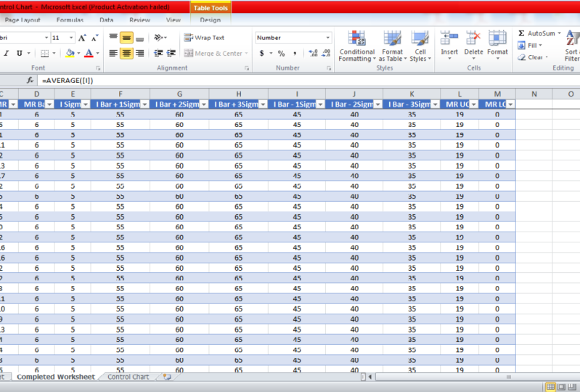
Task: Select the Completed Worksheet sheet tab
Action: [56, 377]
